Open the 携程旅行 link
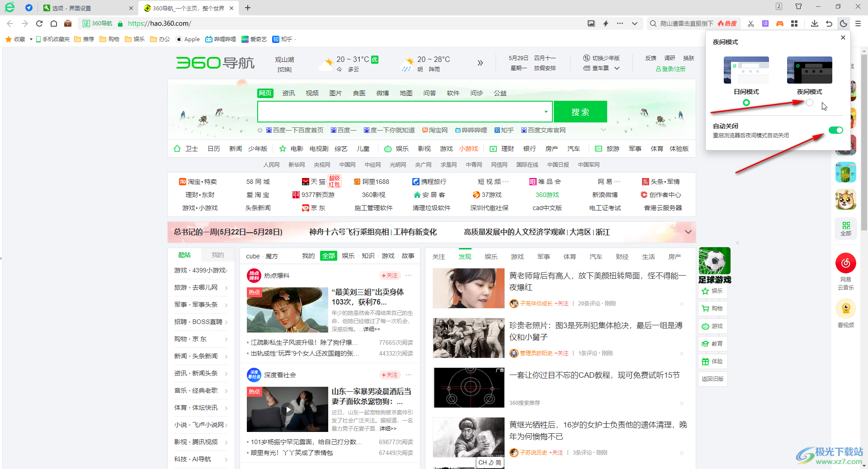 point(429,182)
